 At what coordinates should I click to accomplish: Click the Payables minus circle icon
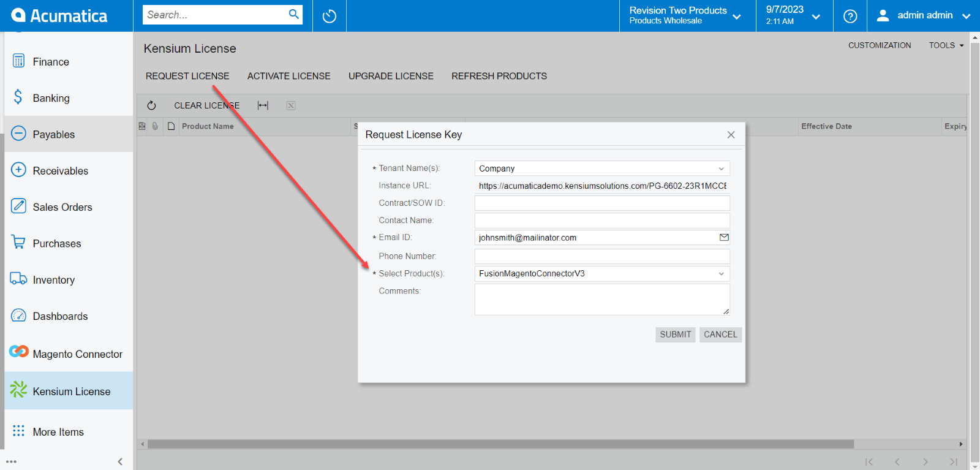coord(19,133)
